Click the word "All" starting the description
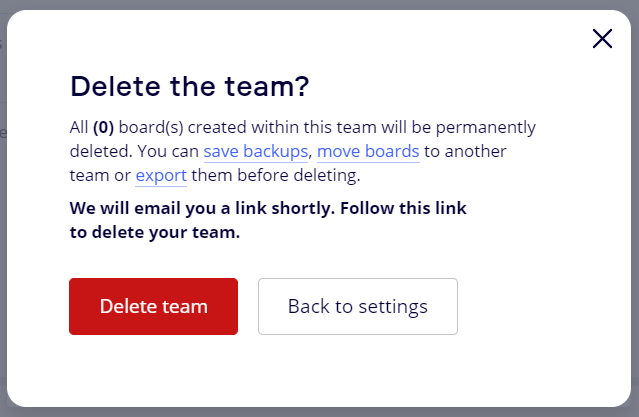 [79, 128]
